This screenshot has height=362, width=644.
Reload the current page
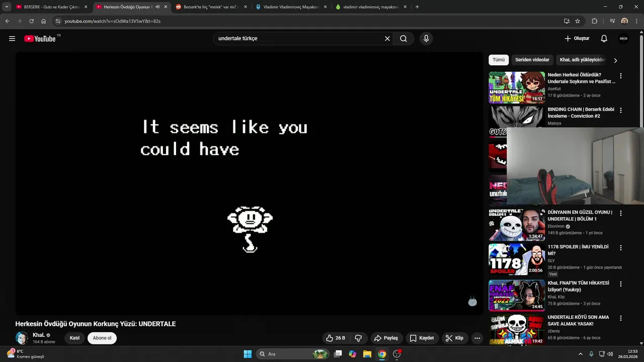31,21
